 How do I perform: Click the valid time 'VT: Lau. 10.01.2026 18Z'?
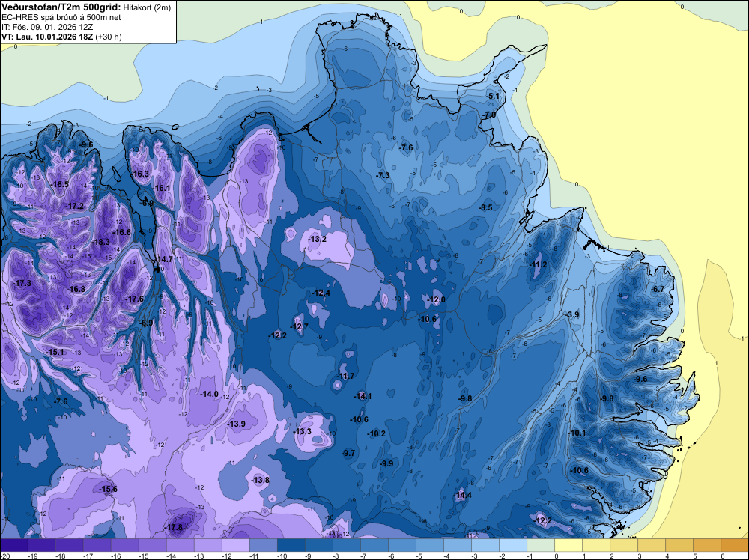coord(47,37)
